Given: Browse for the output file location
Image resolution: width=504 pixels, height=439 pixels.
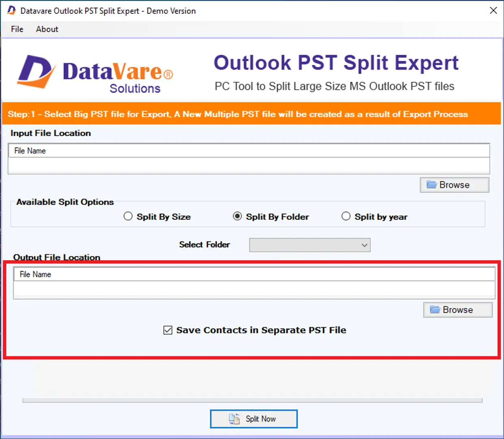Looking at the screenshot, I should click(458, 310).
